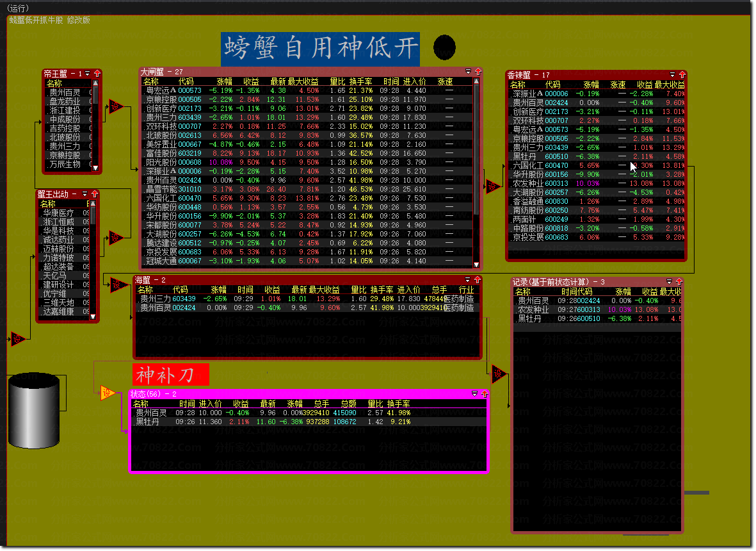Click scroll-up arrow in 大闸蟹 panel scrollbar

click(x=476, y=81)
